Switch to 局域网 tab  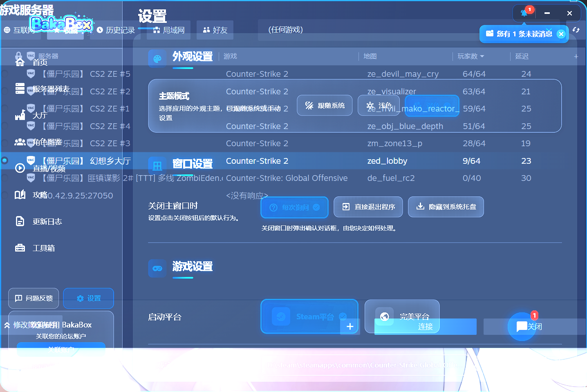169,30
